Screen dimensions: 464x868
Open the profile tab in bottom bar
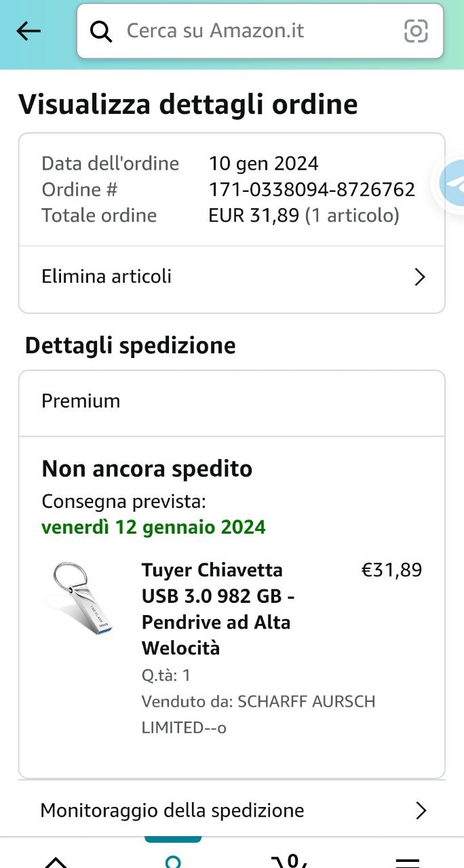click(173, 860)
